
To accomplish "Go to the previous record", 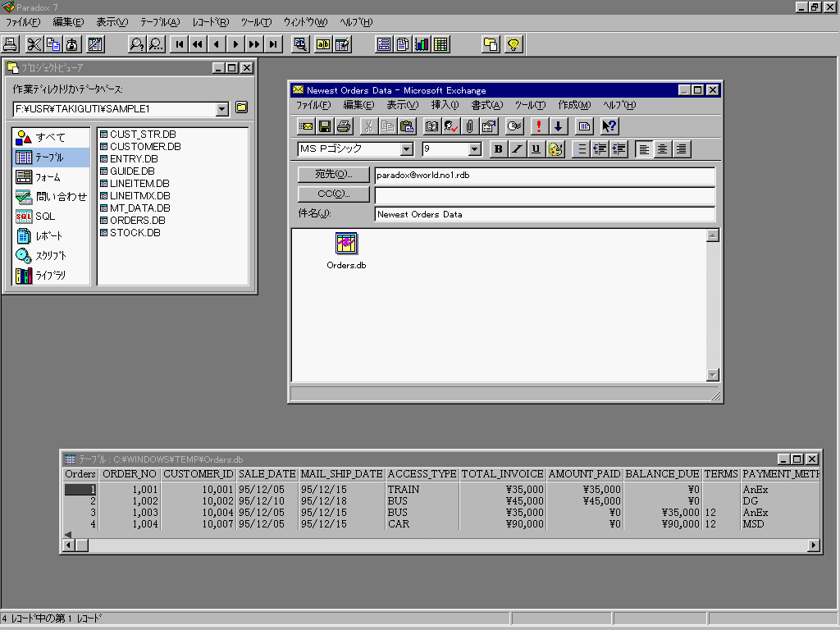I will pyautogui.click(x=217, y=44).
